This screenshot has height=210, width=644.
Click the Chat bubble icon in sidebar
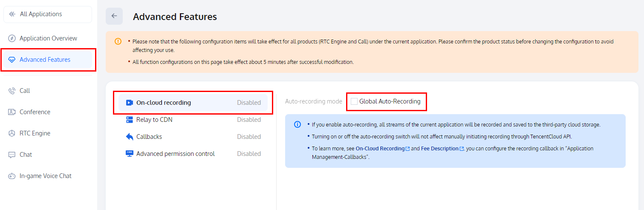12,155
